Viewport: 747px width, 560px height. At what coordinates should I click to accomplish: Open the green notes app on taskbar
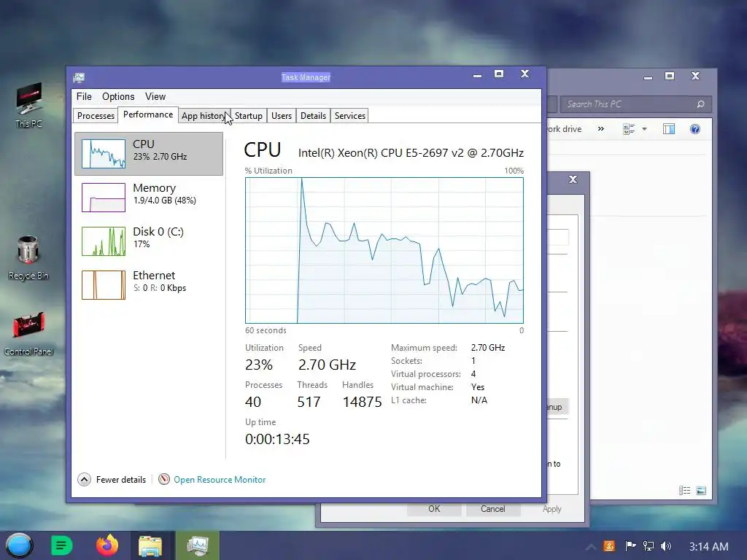click(61, 545)
